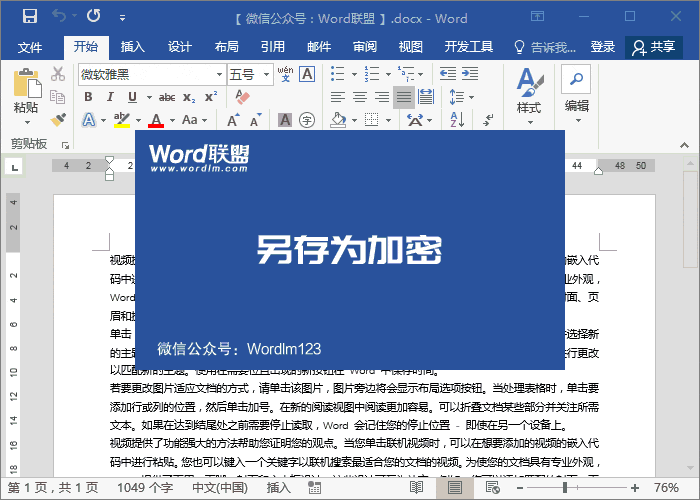Click the Copy icon
The image size is (700, 500).
(x=58, y=96)
